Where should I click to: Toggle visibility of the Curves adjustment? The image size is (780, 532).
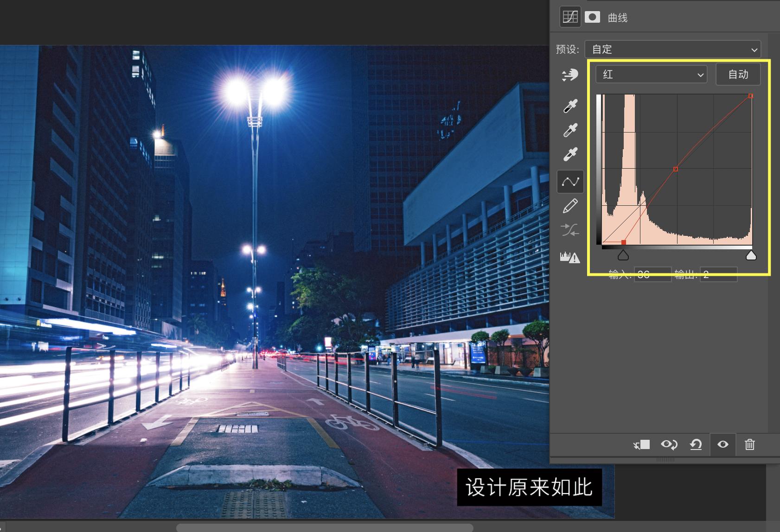(x=722, y=444)
